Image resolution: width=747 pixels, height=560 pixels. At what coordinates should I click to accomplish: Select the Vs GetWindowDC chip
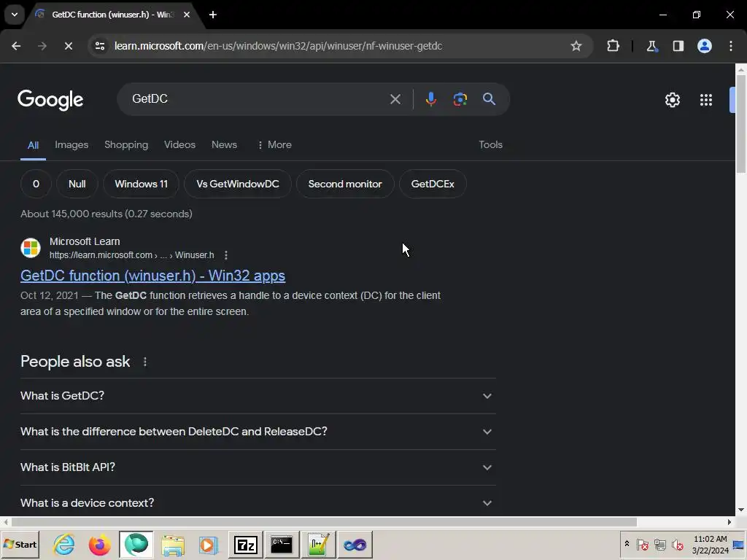click(x=238, y=184)
